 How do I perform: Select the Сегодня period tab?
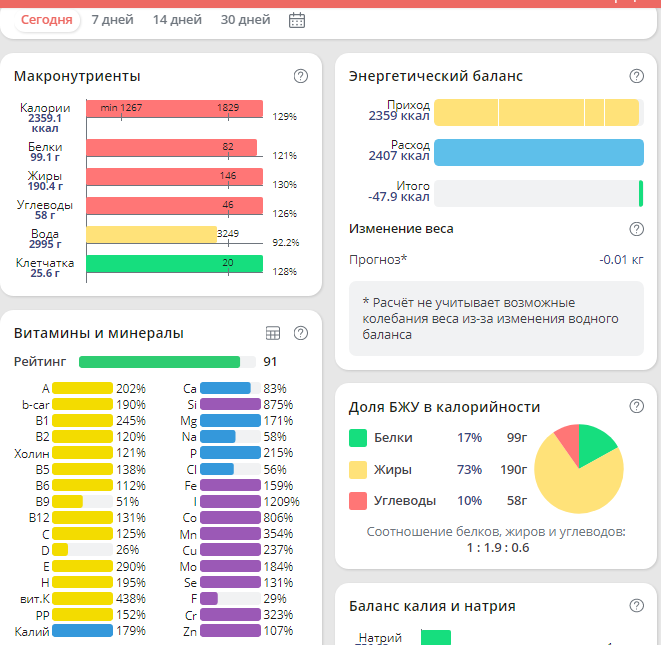pos(47,20)
